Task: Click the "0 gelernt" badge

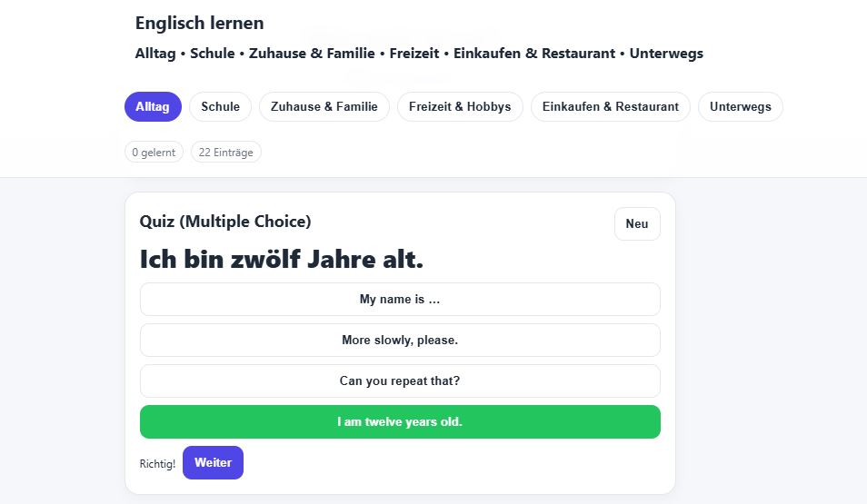Action: pyautogui.click(x=154, y=153)
